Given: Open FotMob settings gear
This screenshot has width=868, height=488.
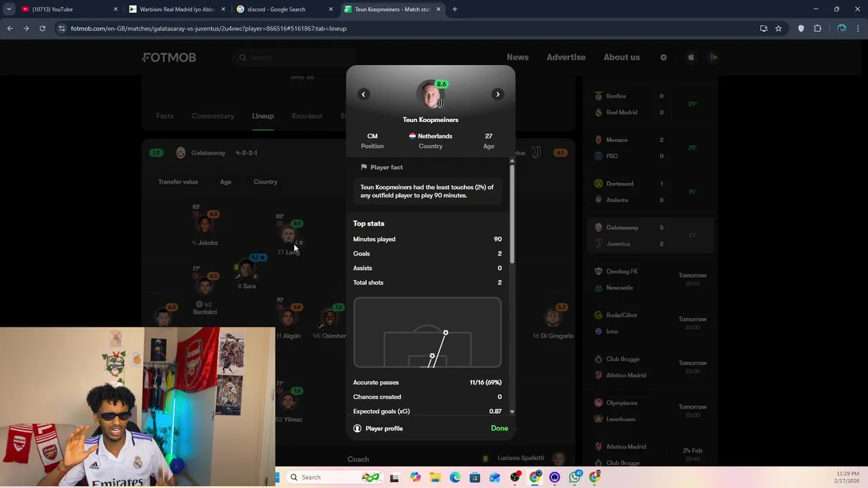Looking at the screenshot, I should [664, 58].
